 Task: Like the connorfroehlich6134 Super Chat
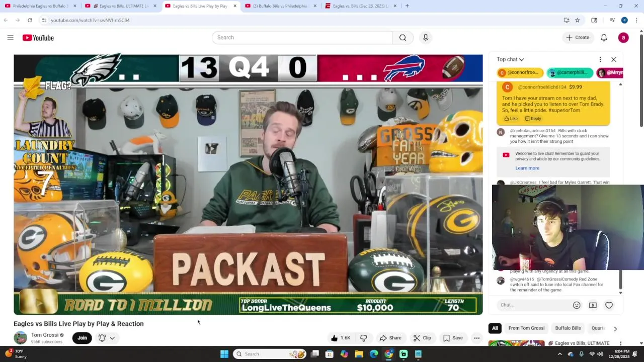[x=511, y=119]
